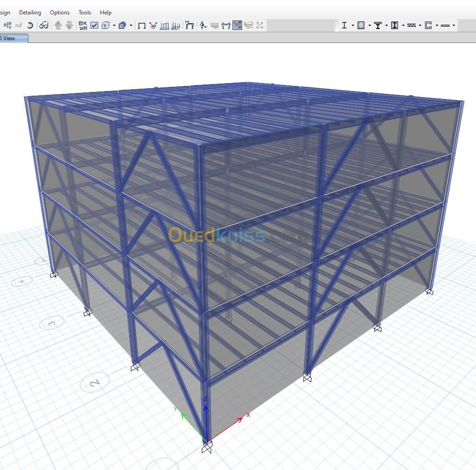Click the joint with red dot icon
This screenshot has width=476, height=470.
point(153,26)
